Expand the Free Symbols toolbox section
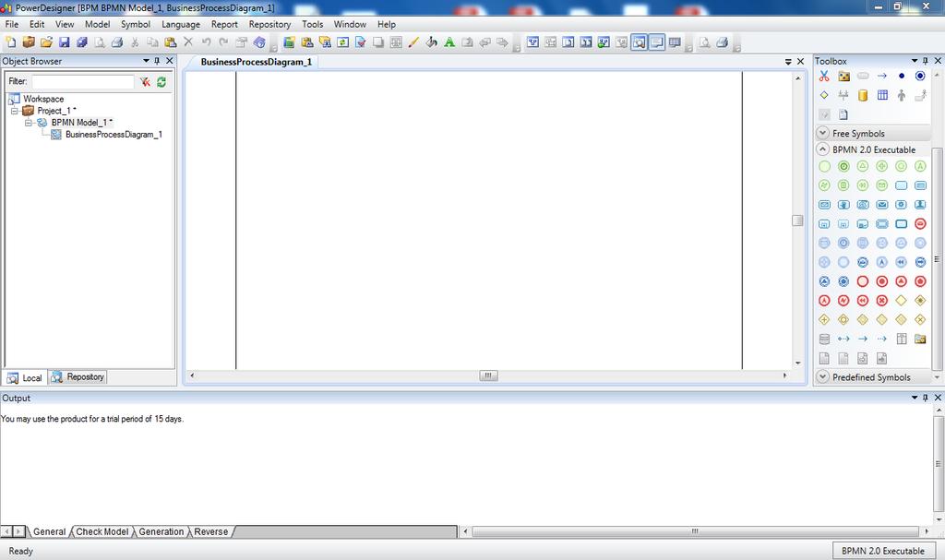The width and height of the screenshot is (945, 560). click(822, 133)
